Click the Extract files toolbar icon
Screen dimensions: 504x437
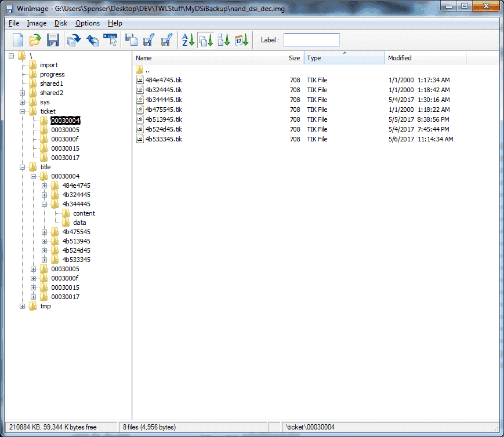click(x=93, y=40)
